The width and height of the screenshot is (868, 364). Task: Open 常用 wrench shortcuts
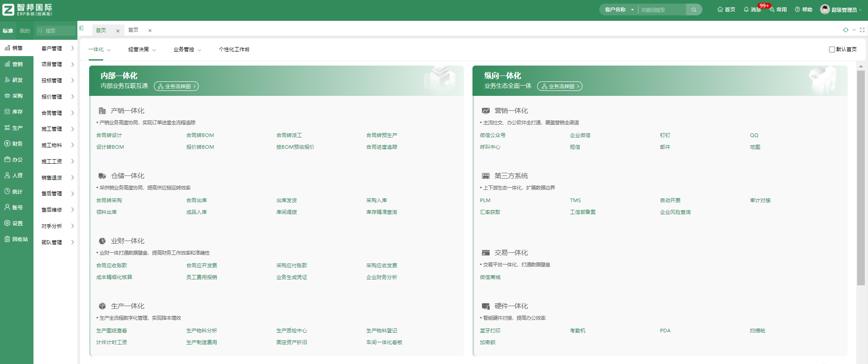[778, 9]
